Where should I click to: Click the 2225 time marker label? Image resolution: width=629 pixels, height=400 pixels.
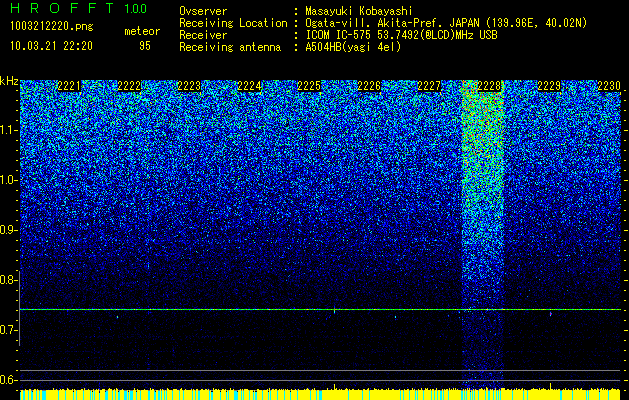click(x=309, y=86)
